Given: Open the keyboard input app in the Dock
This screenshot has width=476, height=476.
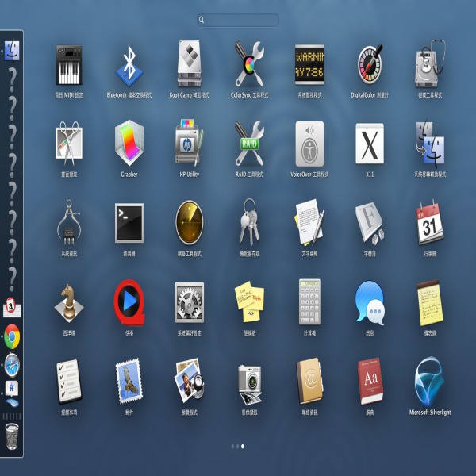Looking at the screenshot, I should (12, 308).
